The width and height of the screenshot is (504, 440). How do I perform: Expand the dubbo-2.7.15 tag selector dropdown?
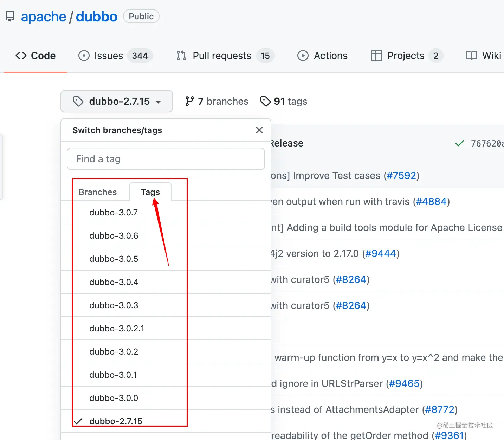click(x=117, y=101)
